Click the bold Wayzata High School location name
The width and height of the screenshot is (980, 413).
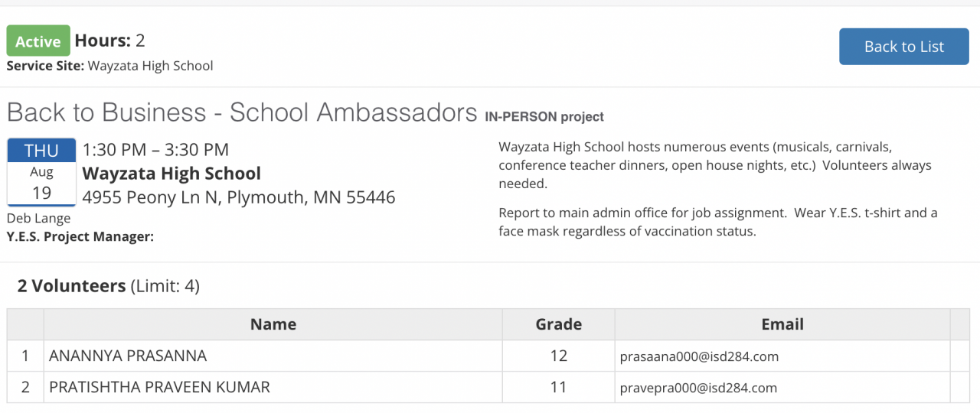[171, 174]
